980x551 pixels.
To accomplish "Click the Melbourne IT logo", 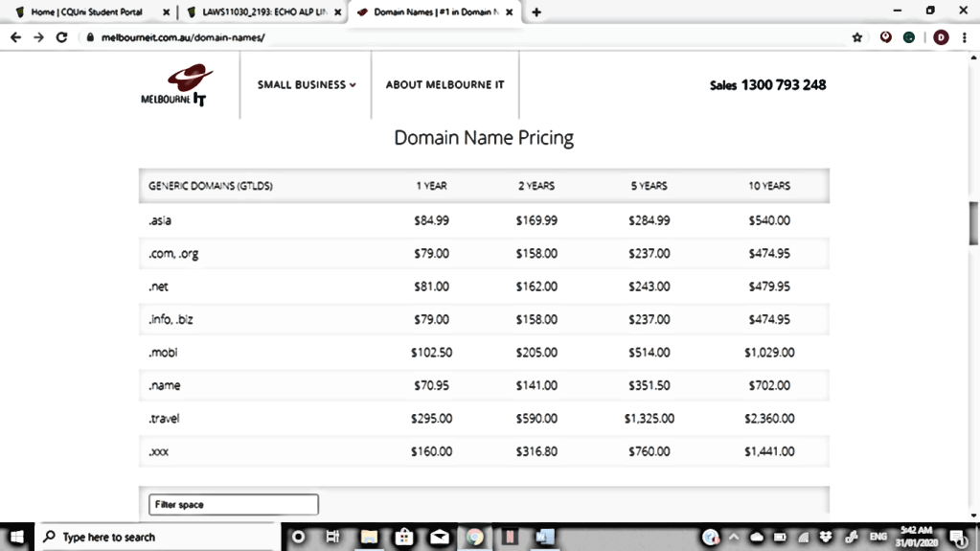I will point(176,85).
